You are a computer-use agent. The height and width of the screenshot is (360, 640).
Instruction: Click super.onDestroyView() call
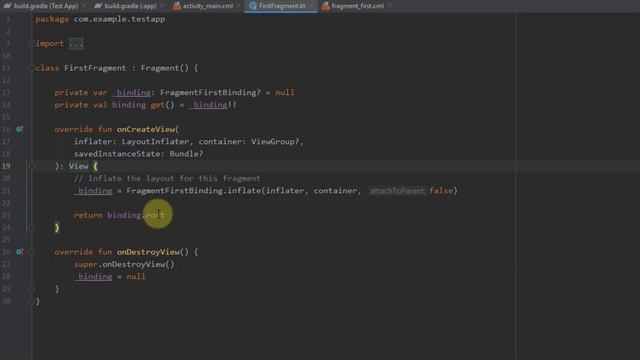[124, 264]
